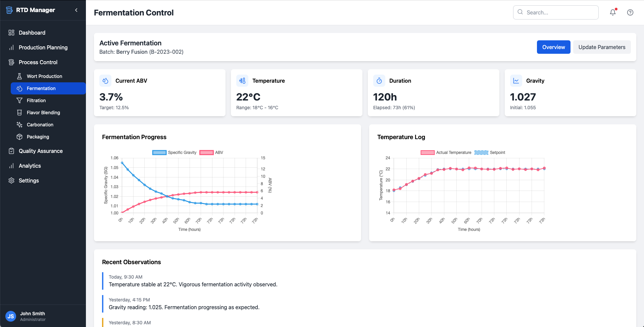The image size is (644, 327).
Task: Collapse sidebar with chevron arrow
Action: tap(76, 10)
